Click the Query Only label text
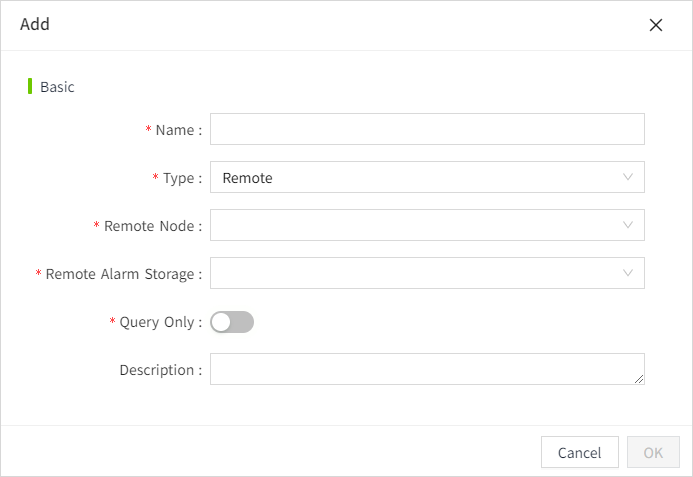 pos(158,322)
